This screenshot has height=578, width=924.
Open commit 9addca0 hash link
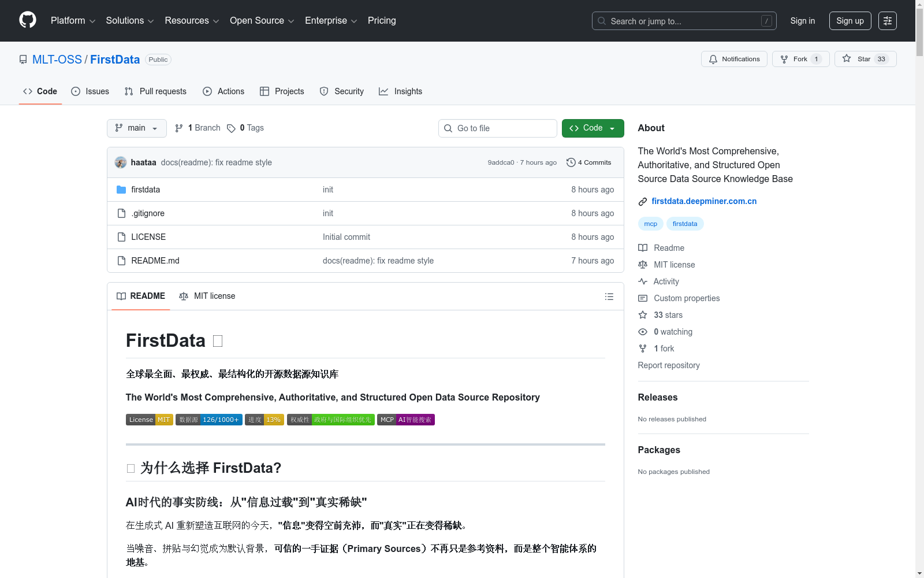(x=501, y=162)
